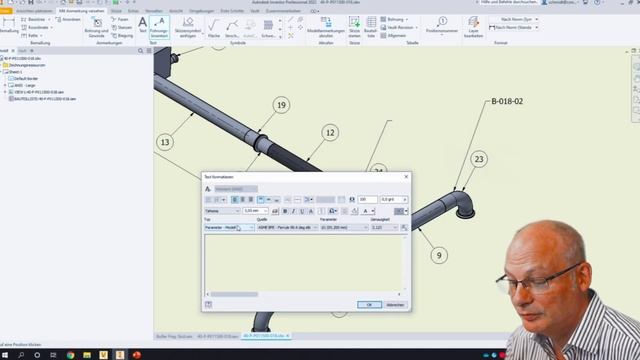640x360 pixels.
Task: Expand the ANSI - Large tree node
Action: pyautogui.click(x=5, y=85)
